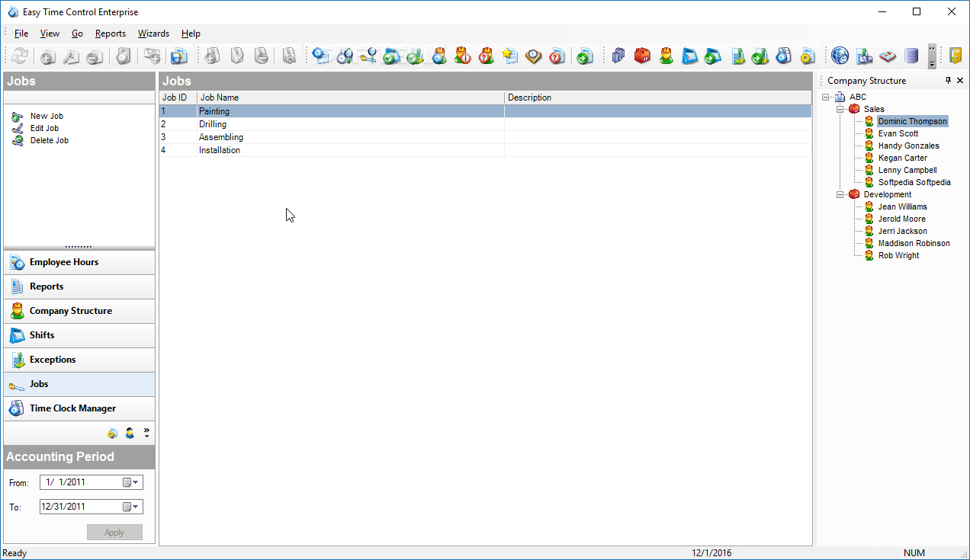970x560 pixels.
Task: Open the Go menu
Action: click(x=77, y=34)
